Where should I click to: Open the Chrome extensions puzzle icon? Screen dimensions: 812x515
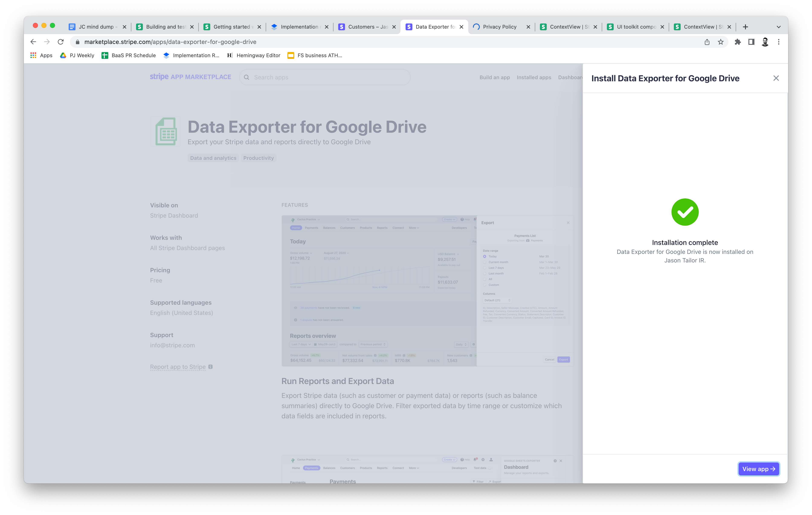[x=738, y=42]
